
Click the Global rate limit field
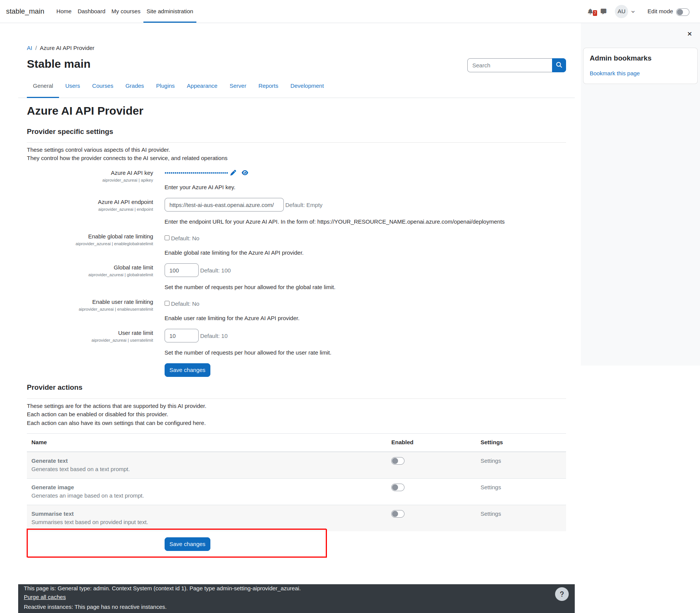click(x=182, y=270)
